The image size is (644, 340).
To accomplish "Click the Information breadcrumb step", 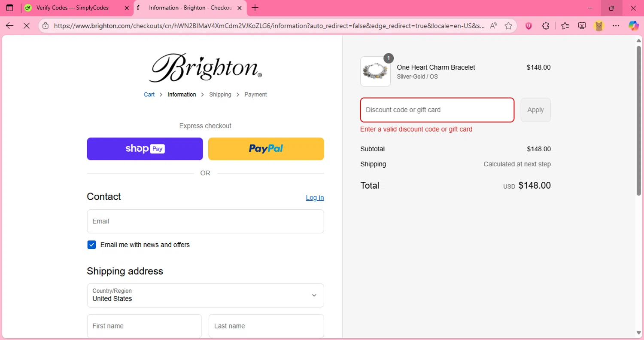I will (x=182, y=95).
